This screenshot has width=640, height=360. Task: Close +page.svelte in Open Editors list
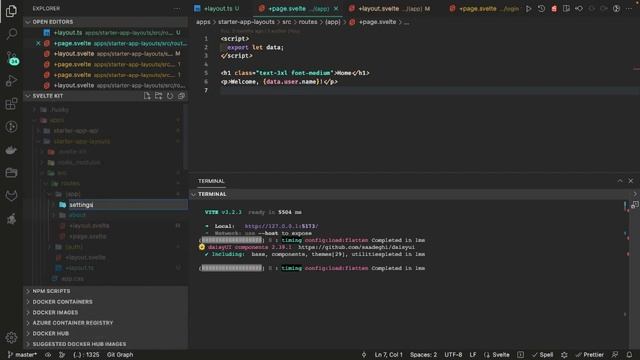pos(38,43)
